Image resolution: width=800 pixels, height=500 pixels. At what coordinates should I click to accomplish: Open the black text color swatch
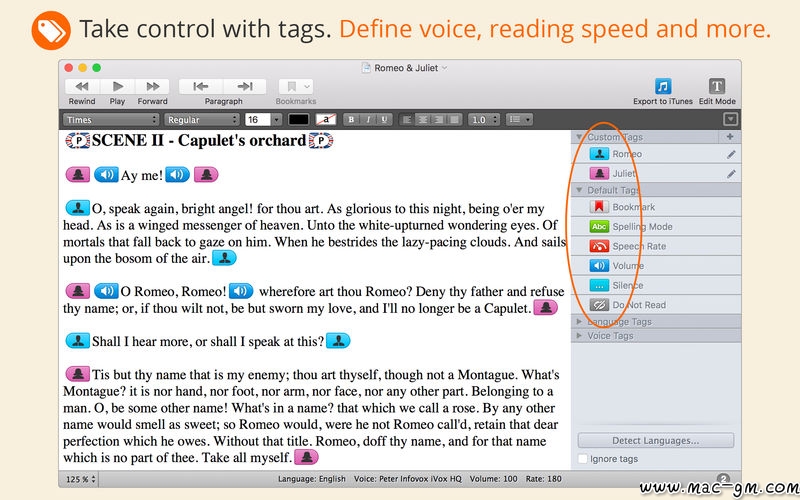[298, 119]
